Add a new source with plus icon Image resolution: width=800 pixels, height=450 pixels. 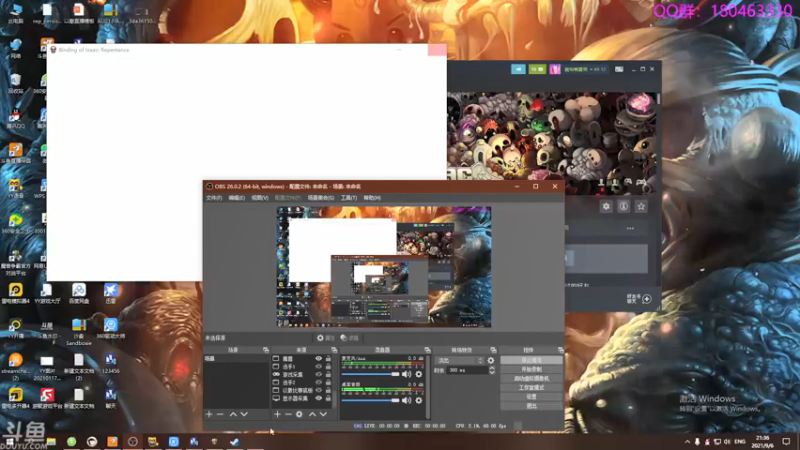point(277,414)
